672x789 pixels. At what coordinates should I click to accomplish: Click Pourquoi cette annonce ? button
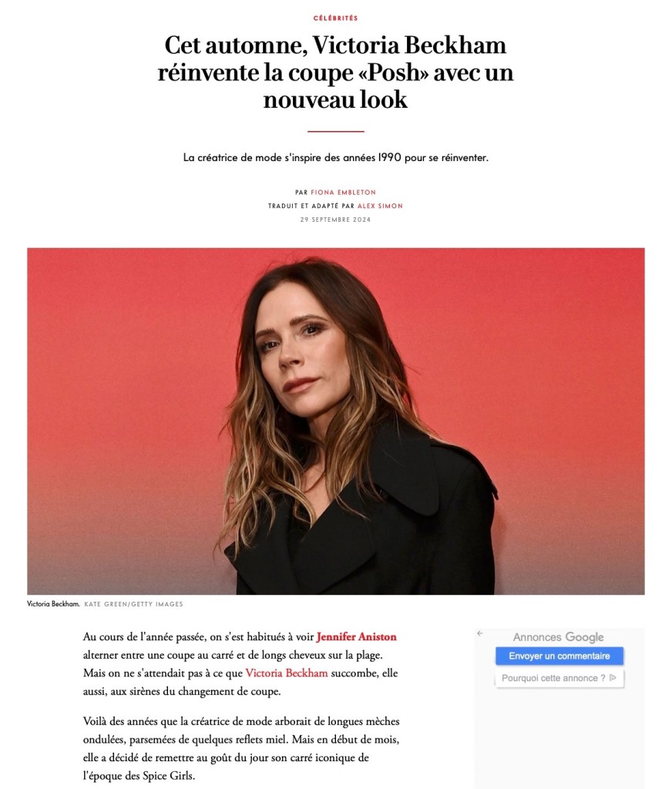tap(559, 678)
